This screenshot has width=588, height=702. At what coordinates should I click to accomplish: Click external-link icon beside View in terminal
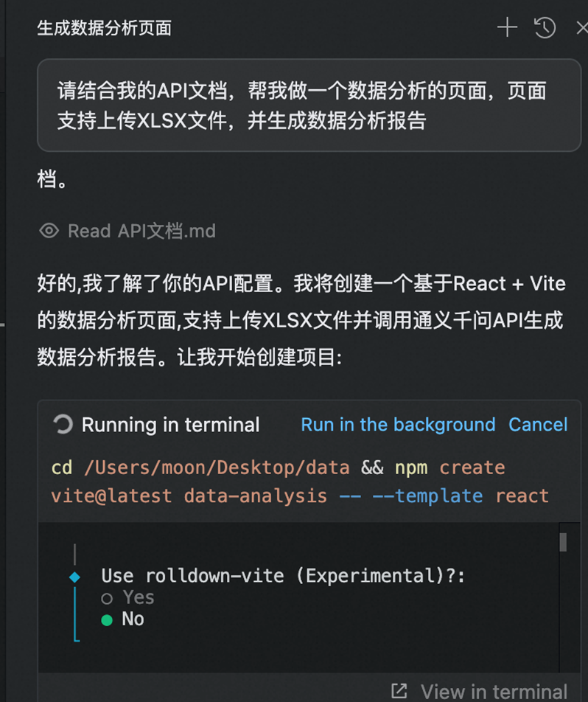(x=399, y=691)
